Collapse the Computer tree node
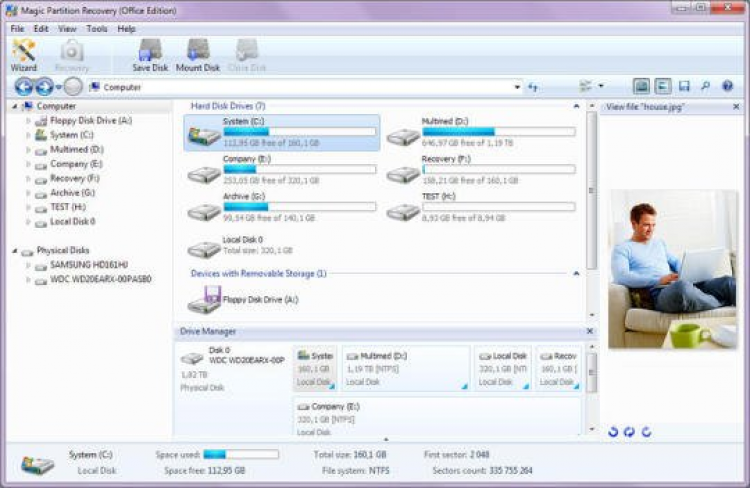The image size is (750, 488). (14, 106)
